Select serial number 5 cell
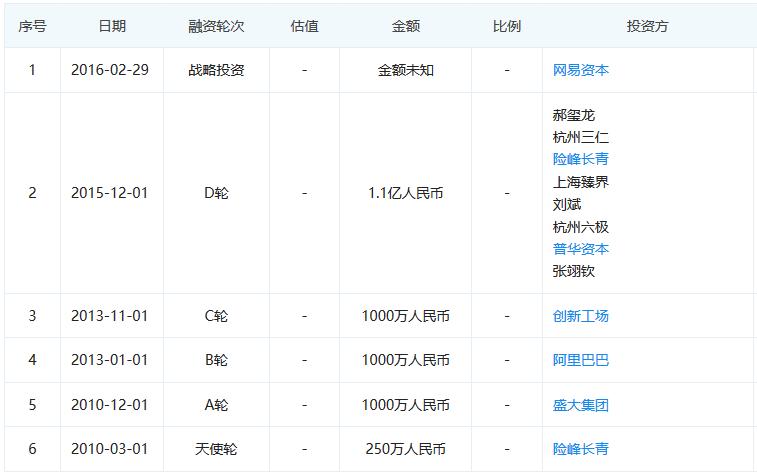The image size is (757, 476). (x=32, y=405)
